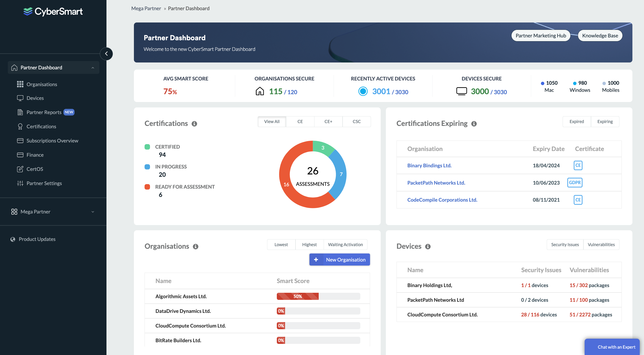Click the CyberSmart logo
644x355 pixels.
53,12
